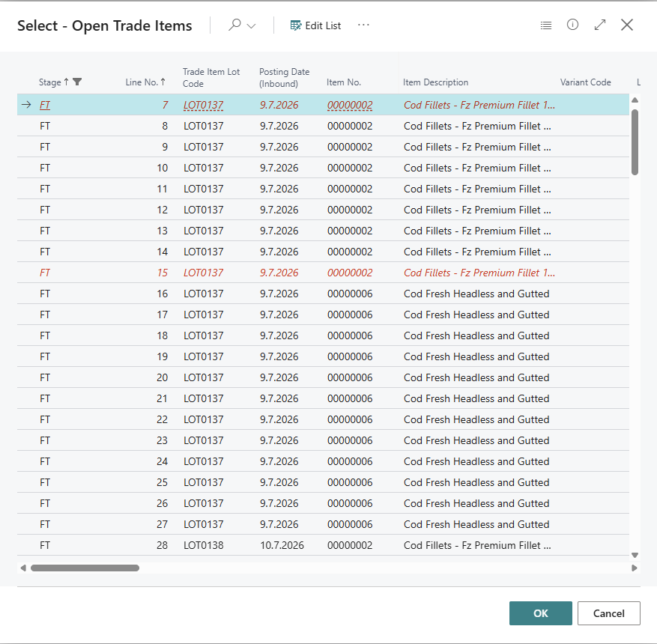Image resolution: width=657 pixels, height=644 pixels.
Task: Click the vertical scrollbar down arrow
Action: pos(635,555)
